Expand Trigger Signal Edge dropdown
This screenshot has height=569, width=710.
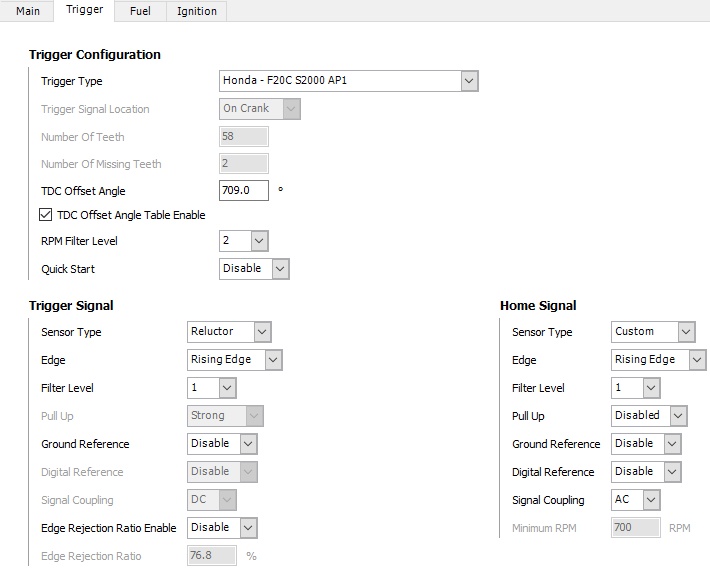pos(235,360)
